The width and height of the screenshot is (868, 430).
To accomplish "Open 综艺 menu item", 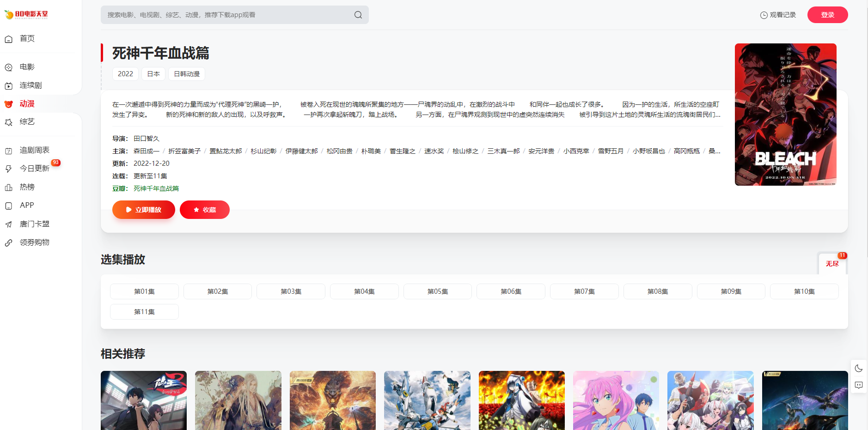I will tap(27, 122).
